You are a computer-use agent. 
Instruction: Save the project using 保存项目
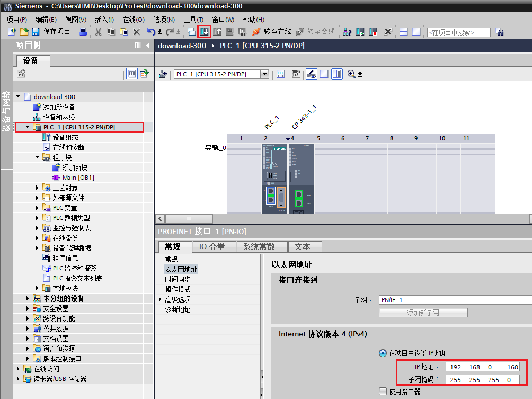point(51,32)
